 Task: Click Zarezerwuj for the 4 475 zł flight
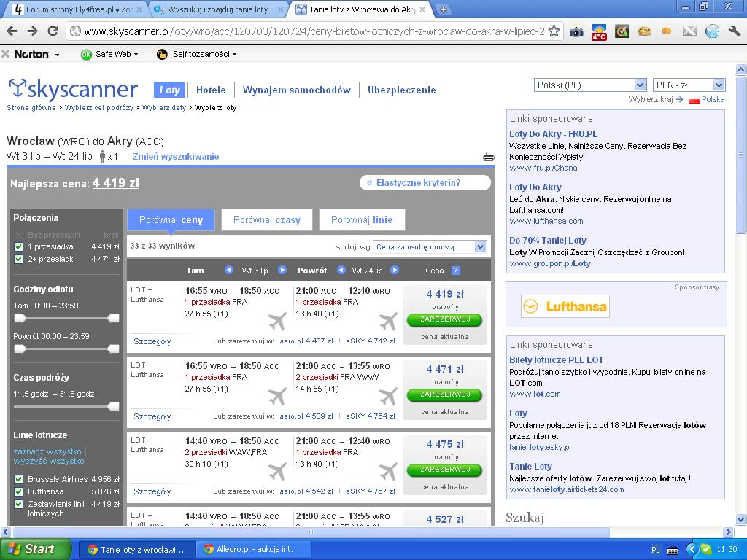coord(445,470)
